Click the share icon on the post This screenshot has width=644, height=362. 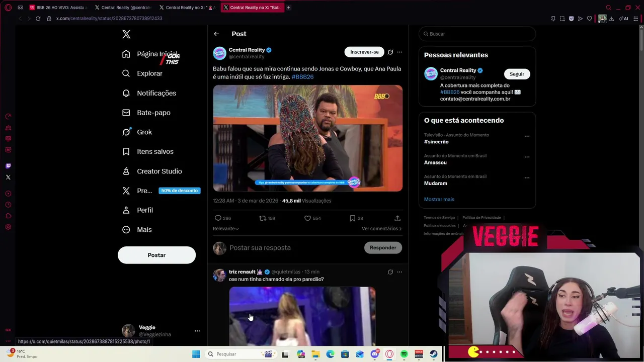click(x=397, y=218)
